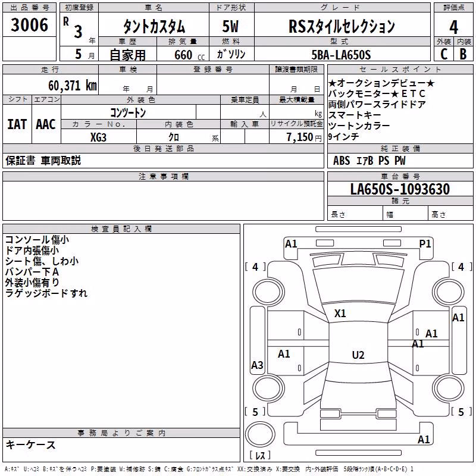Select office notice キーケース
This screenshot has width=476, height=476.
pos(30,445)
